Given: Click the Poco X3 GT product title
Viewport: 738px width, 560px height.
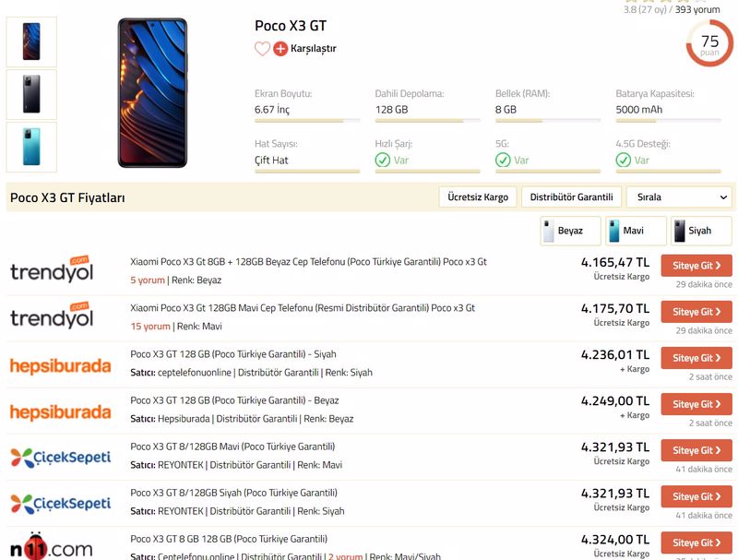Looking at the screenshot, I should pos(291,26).
